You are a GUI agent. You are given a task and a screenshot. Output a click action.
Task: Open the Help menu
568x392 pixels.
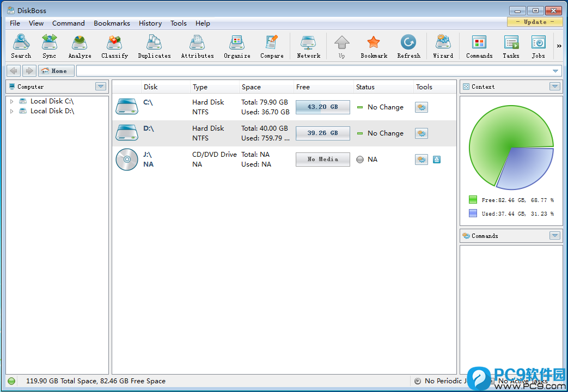[203, 23]
